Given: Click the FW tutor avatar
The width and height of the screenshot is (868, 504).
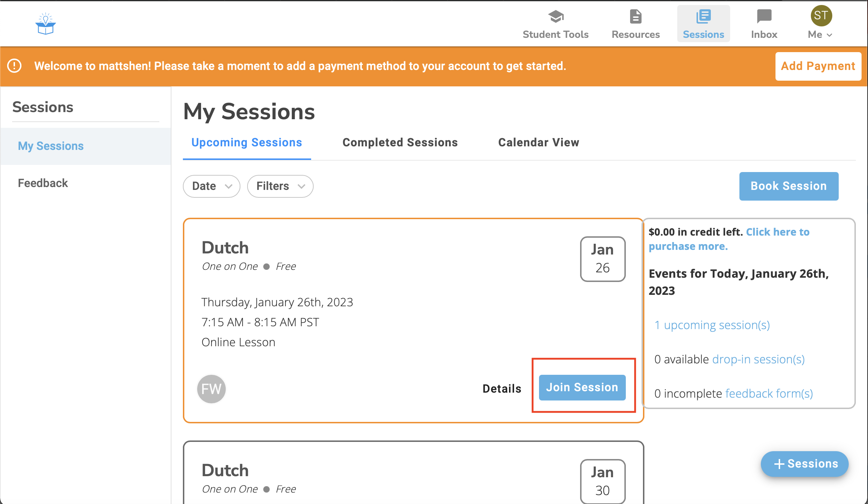Looking at the screenshot, I should point(211,389).
